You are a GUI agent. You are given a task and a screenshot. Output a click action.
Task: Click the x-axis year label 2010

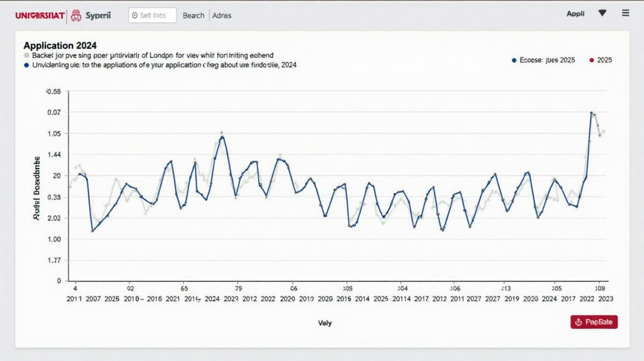click(306, 299)
